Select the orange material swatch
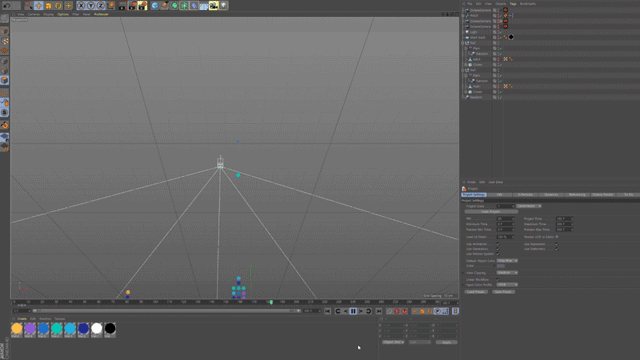 [x=17, y=329]
